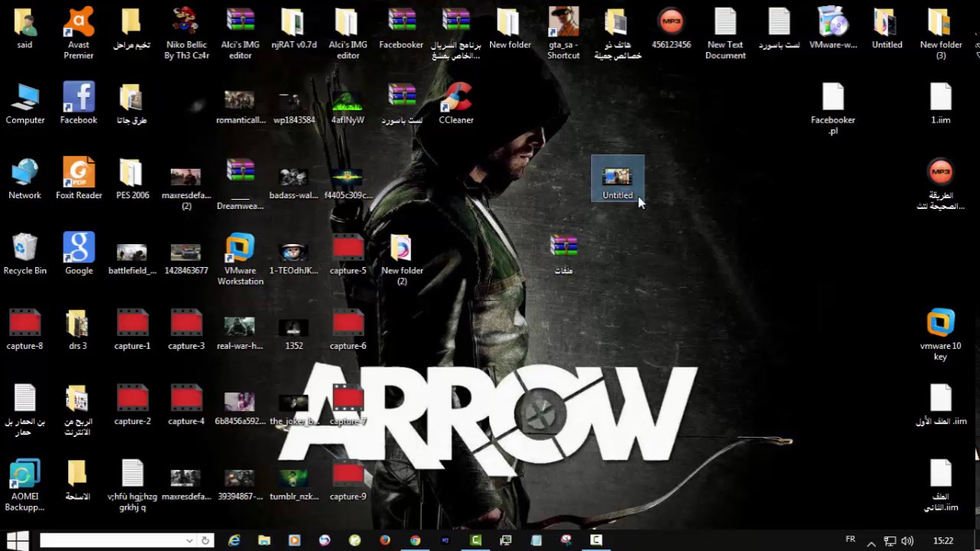
Task: Expand the taskbar address dropdown arrow
Action: [x=189, y=540]
